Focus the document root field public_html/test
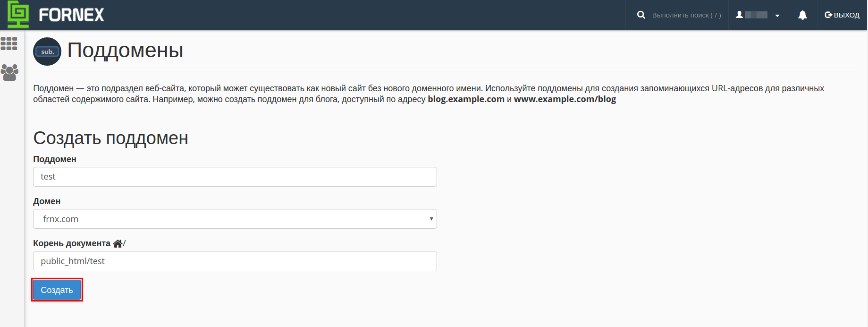 click(x=235, y=261)
